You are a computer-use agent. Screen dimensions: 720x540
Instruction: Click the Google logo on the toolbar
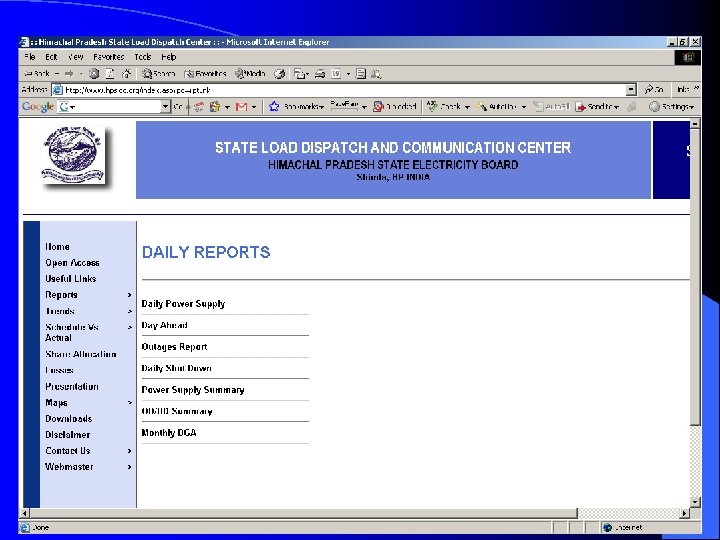click(x=38, y=107)
